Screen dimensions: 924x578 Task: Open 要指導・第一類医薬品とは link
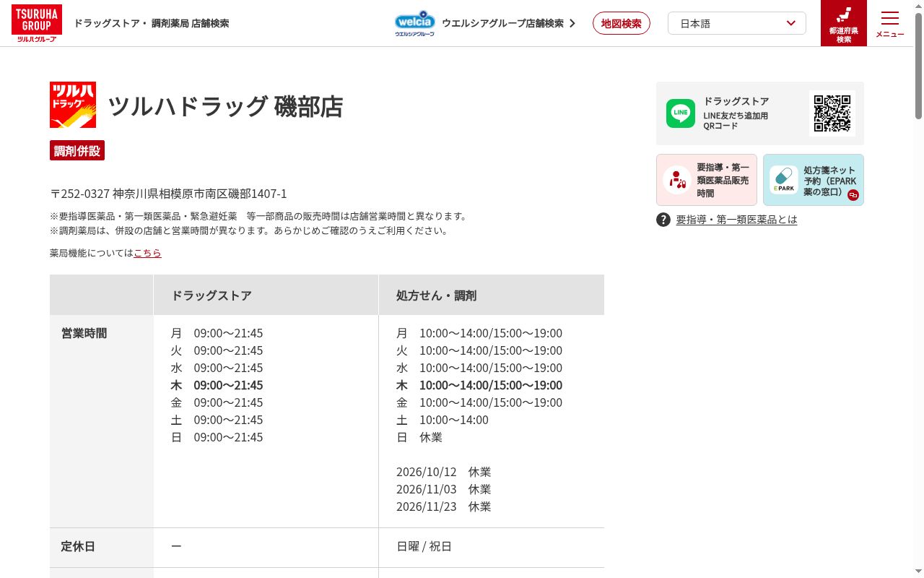(x=736, y=220)
